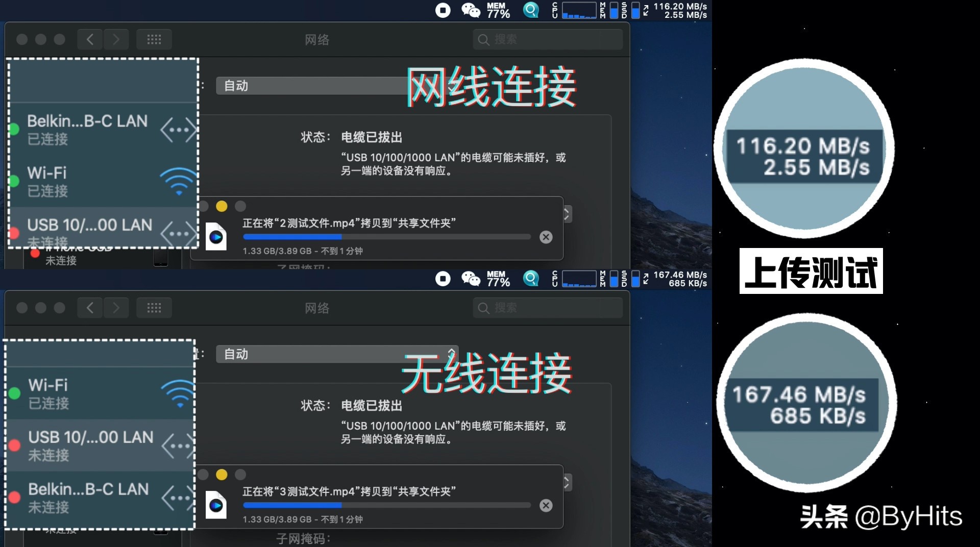The height and width of the screenshot is (547, 980).
Task: Click the Wi-Fi signal icon beside 已连接
Action: pyautogui.click(x=178, y=181)
